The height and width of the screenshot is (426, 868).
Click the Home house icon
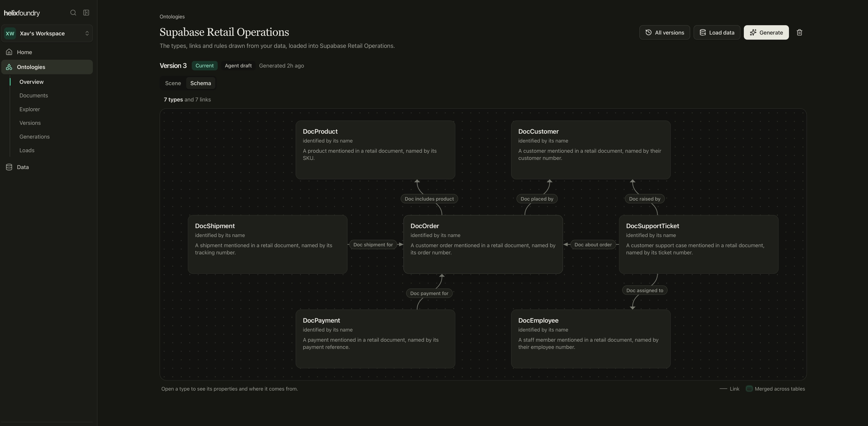(x=9, y=52)
